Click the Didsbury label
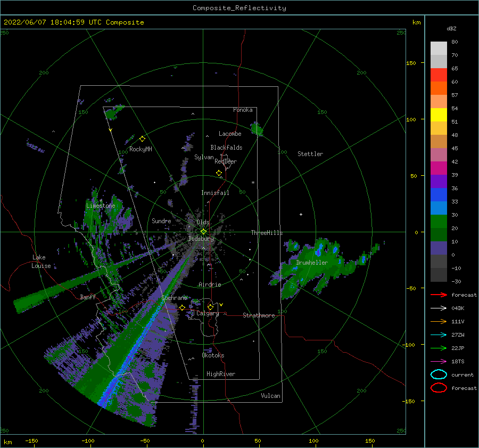Viewport: 479px width, 448px height. pyautogui.click(x=201, y=239)
